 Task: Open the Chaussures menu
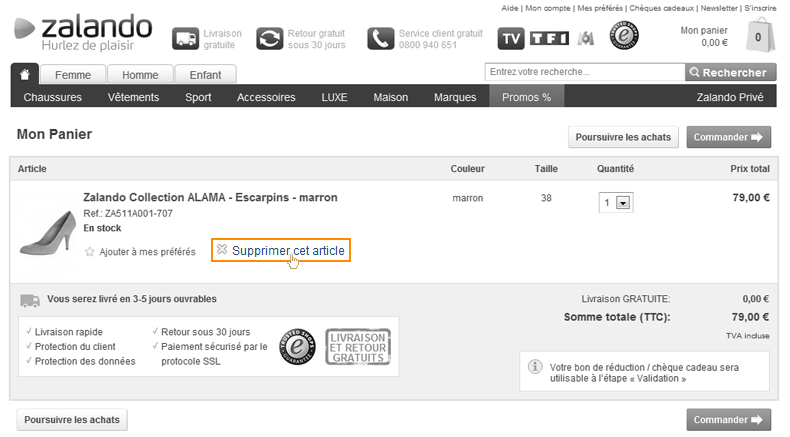point(52,97)
